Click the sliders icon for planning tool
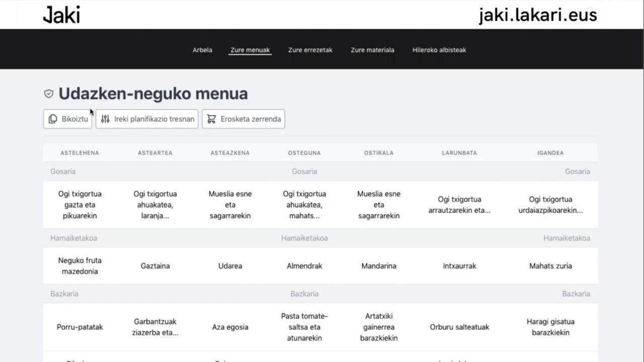Screen dimensions: 644x362 (105, 119)
